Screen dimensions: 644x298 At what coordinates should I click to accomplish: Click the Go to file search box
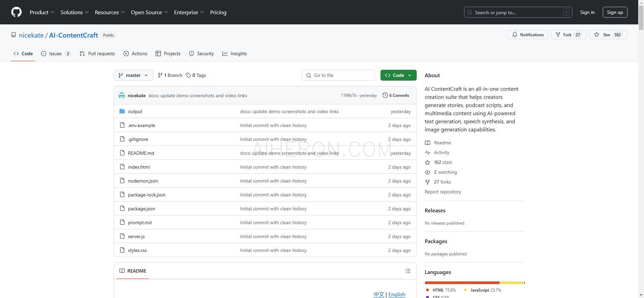[x=338, y=75]
